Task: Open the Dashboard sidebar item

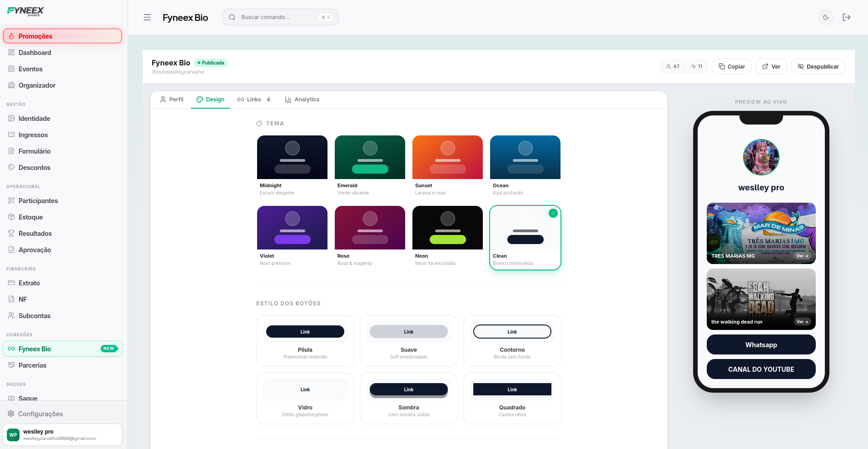Action: (x=35, y=53)
